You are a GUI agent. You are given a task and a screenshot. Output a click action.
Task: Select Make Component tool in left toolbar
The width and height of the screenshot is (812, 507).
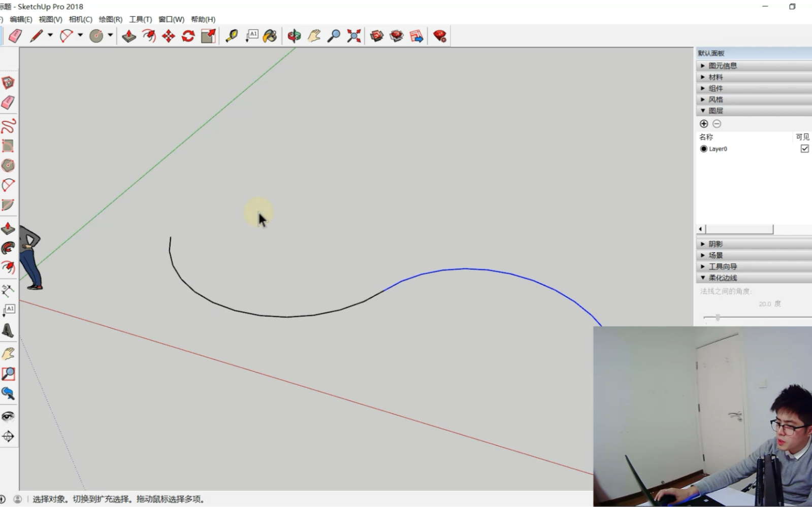[x=8, y=83]
